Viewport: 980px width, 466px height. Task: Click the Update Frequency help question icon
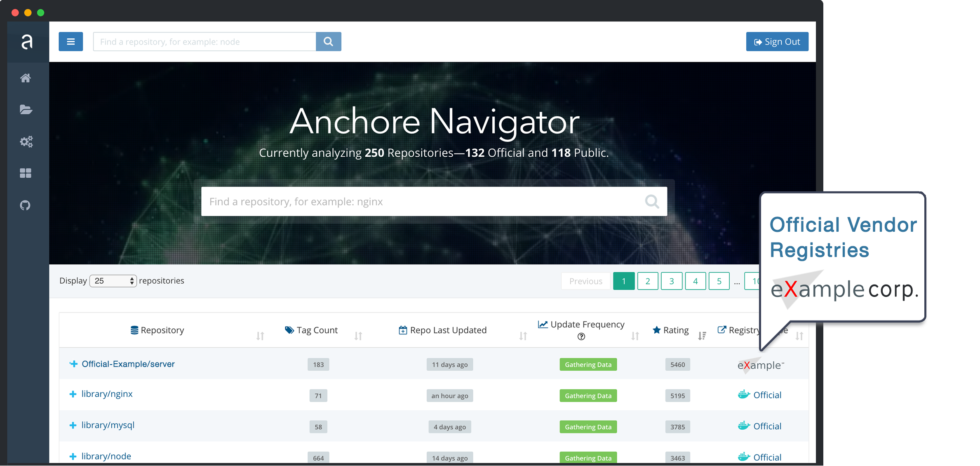tap(581, 337)
